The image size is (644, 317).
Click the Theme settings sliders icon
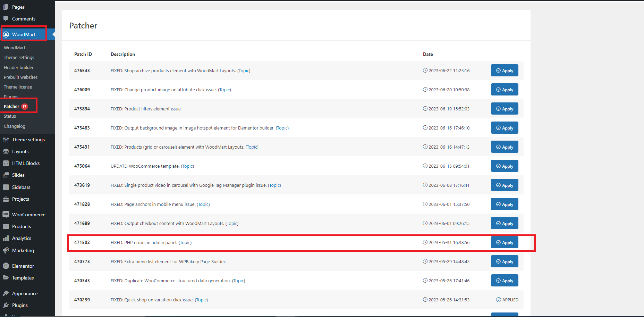[x=6, y=140]
